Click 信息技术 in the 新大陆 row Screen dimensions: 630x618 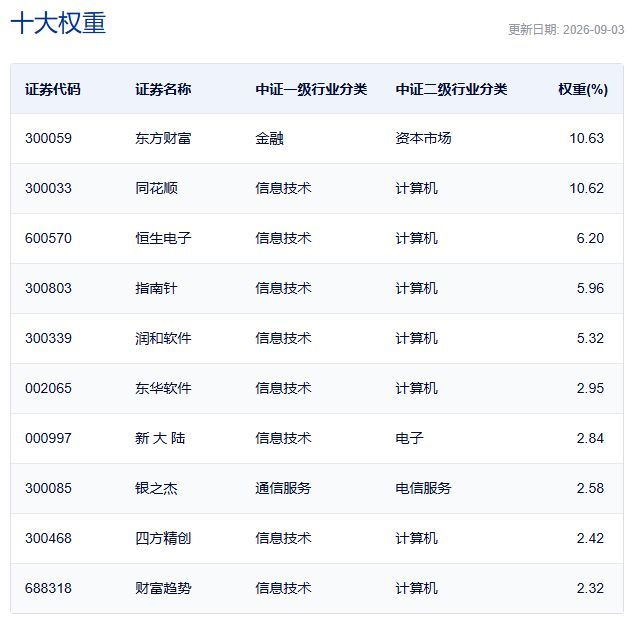[x=283, y=438]
